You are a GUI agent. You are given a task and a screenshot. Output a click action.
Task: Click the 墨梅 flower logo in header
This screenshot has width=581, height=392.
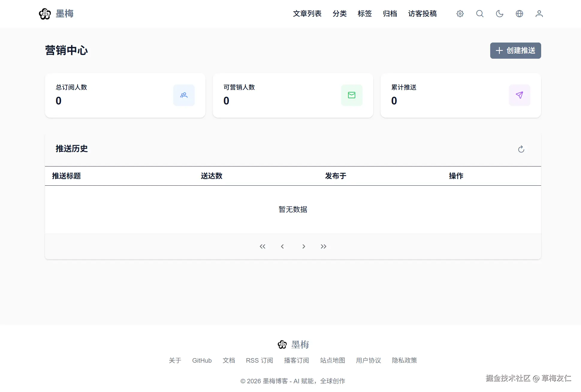click(45, 14)
